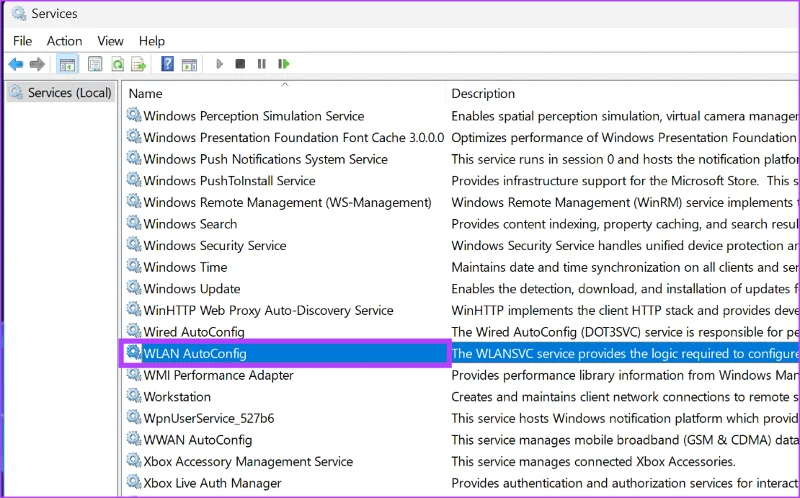The width and height of the screenshot is (800, 498).
Task: Select Windows PushToInstall Service
Action: [229, 181]
